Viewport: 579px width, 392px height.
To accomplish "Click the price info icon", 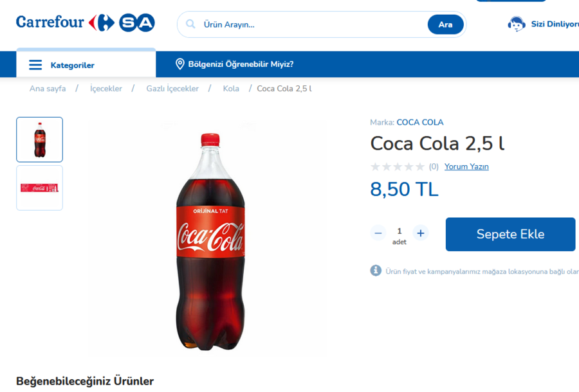I will pyautogui.click(x=376, y=271).
